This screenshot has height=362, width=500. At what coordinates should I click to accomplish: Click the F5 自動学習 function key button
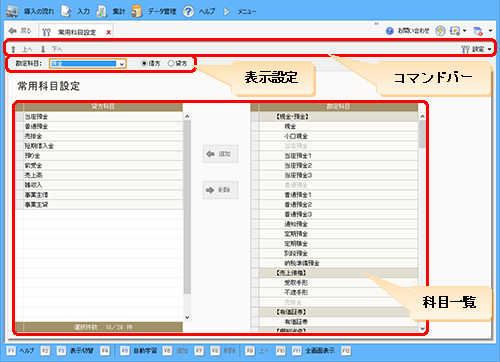tap(139, 351)
